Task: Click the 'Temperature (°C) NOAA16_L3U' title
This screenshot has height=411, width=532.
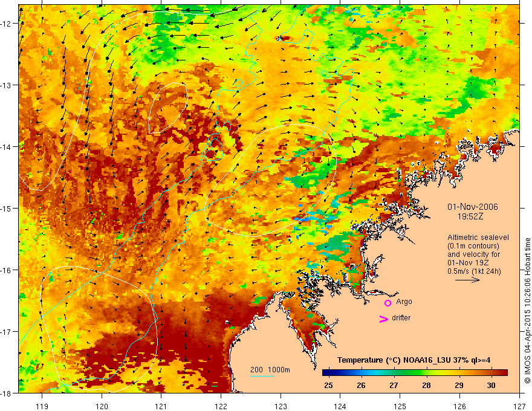Action: [394, 360]
